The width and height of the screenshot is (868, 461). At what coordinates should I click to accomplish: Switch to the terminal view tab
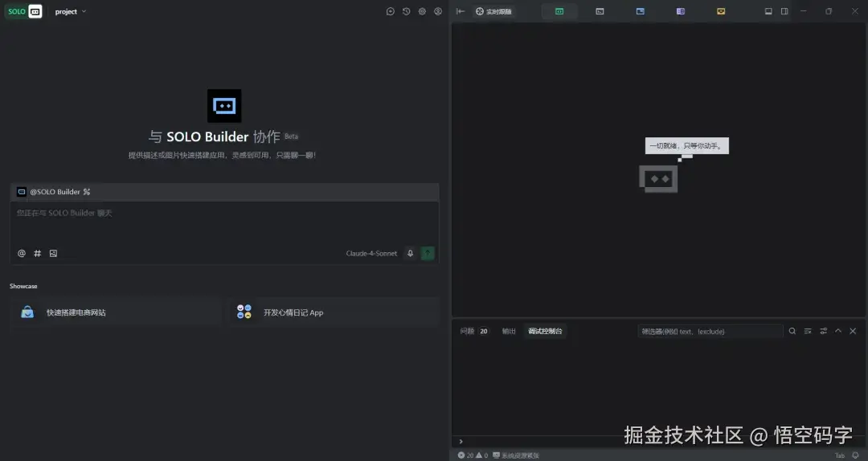[600, 11]
